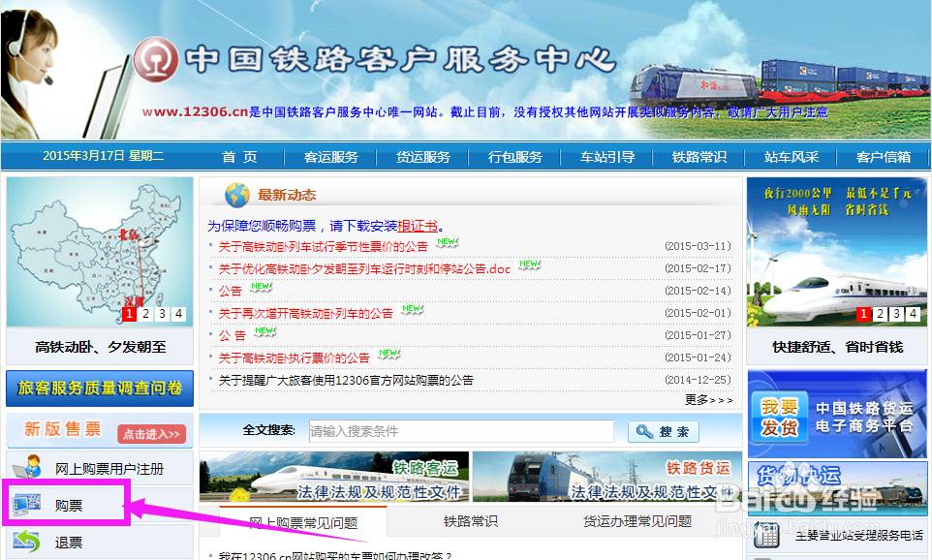Open 关于提醒广大旅客使用12306官方网站购票的公告

346,380
